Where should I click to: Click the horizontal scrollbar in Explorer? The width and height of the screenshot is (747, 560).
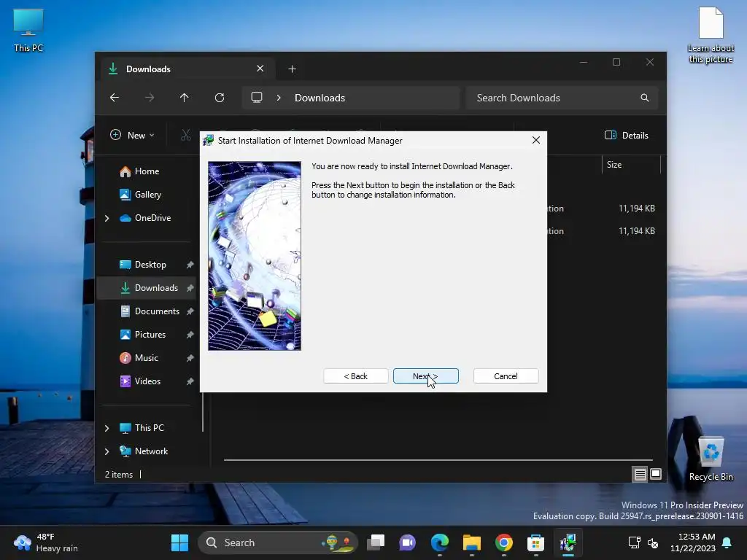[438, 460]
